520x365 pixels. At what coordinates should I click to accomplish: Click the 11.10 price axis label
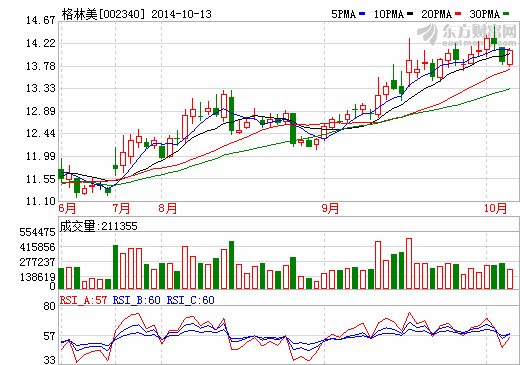40,201
